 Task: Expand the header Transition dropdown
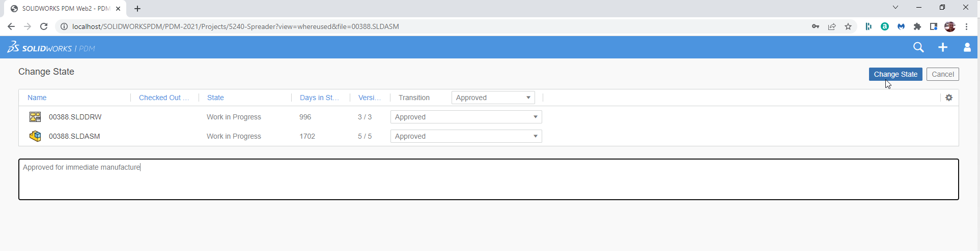[493, 98]
